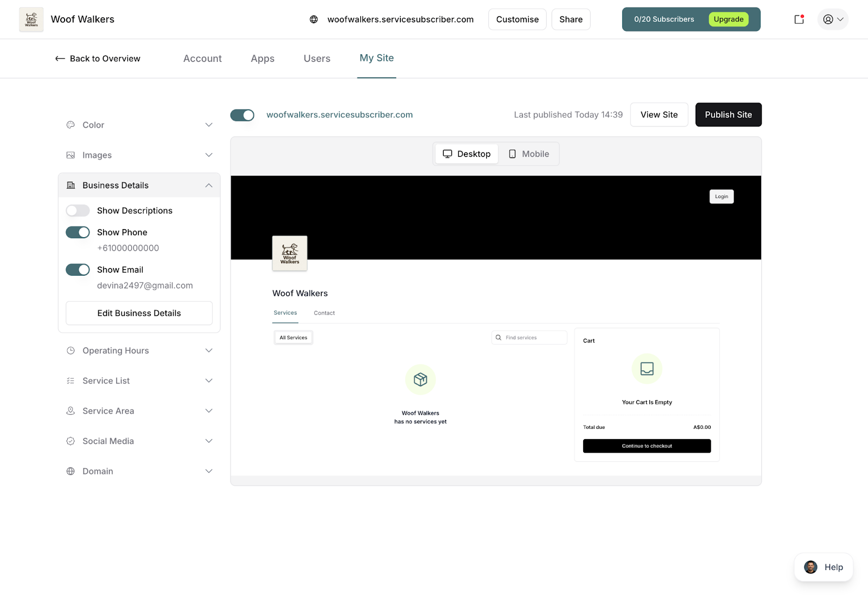Click Last published Today 14:39 text
This screenshot has width=868, height=596.
tap(568, 115)
